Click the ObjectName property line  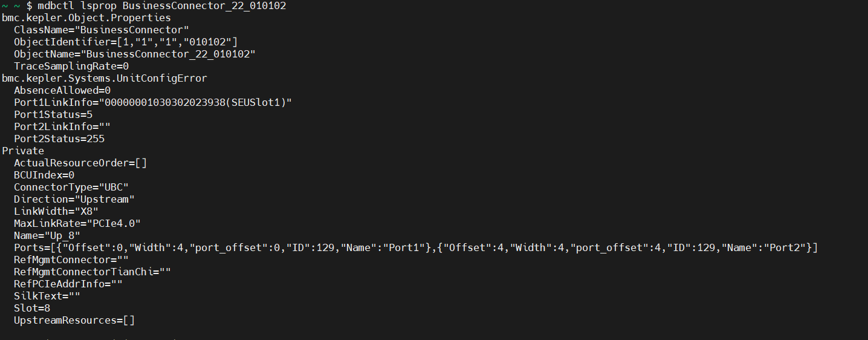pyautogui.click(x=135, y=54)
